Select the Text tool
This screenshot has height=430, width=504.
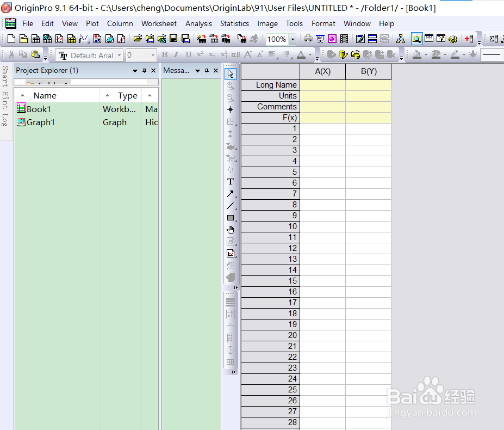point(231,182)
